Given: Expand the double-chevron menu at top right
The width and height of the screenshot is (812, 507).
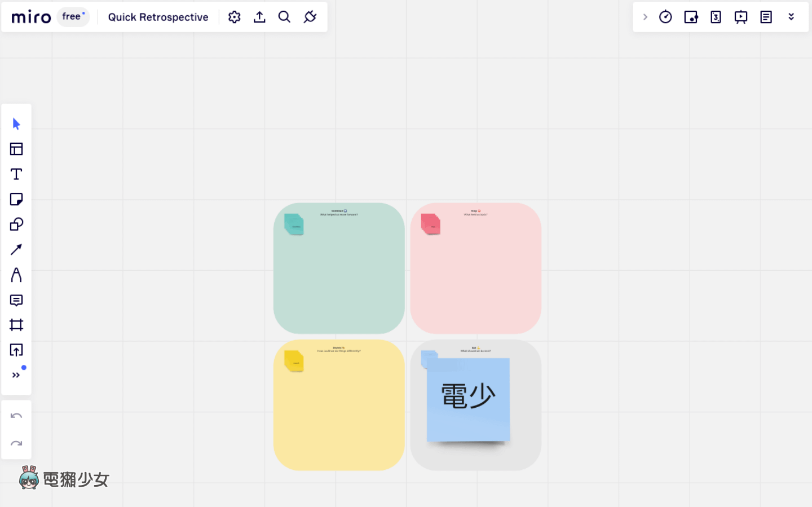Looking at the screenshot, I should (791, 17).
